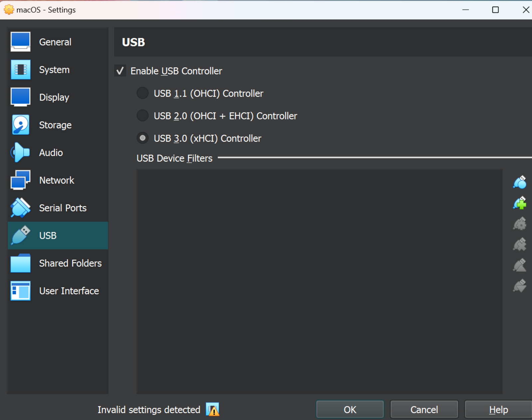Switch to the System settings section
Image resolution: width=532 pixels, height=420 pixels.
54,70
